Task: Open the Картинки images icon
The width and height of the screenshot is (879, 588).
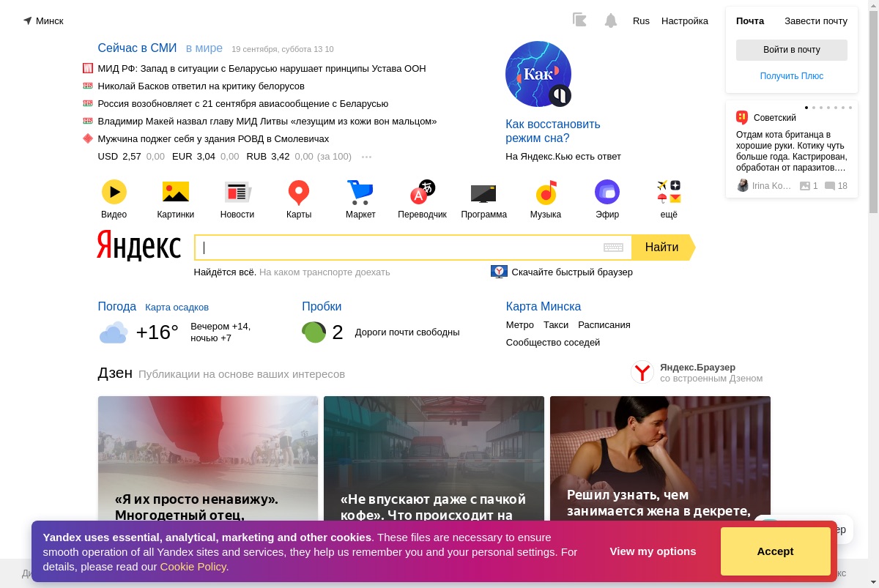Action: pos(176,192)
